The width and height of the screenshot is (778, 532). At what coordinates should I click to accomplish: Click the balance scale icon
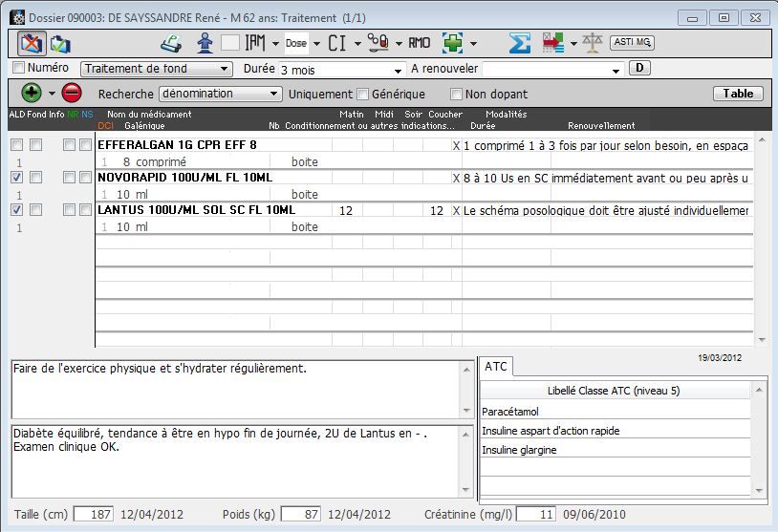(593, 43)
